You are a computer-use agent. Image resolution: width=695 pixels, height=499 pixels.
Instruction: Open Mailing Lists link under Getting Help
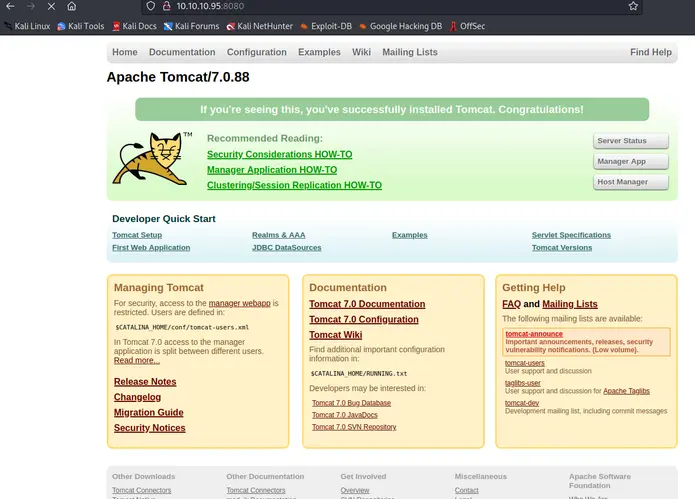coord(570,304)
